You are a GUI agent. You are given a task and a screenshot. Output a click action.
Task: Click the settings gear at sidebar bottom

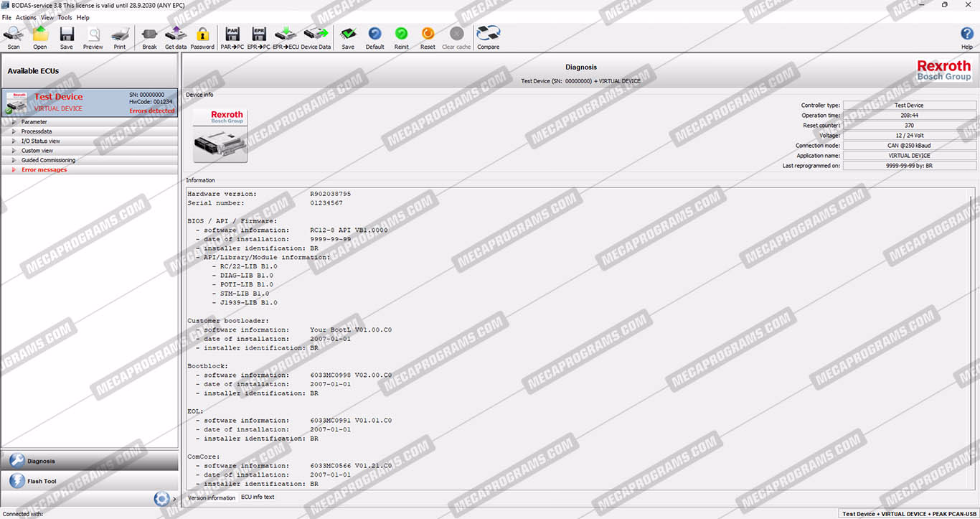[x=161, y=498]
